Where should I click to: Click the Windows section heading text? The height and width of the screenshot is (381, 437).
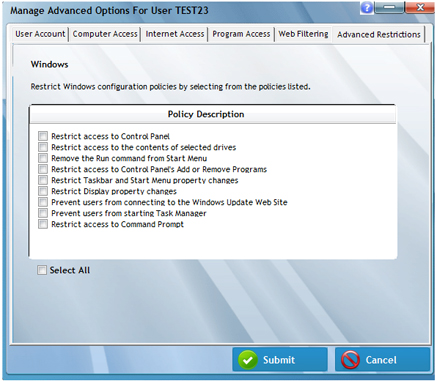tap(49, 64)
